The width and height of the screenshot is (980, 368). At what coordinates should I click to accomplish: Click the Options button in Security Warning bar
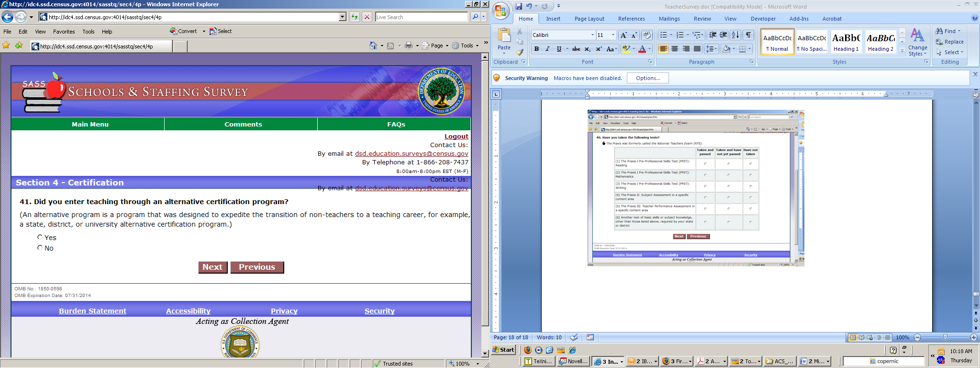pos(648,78)
